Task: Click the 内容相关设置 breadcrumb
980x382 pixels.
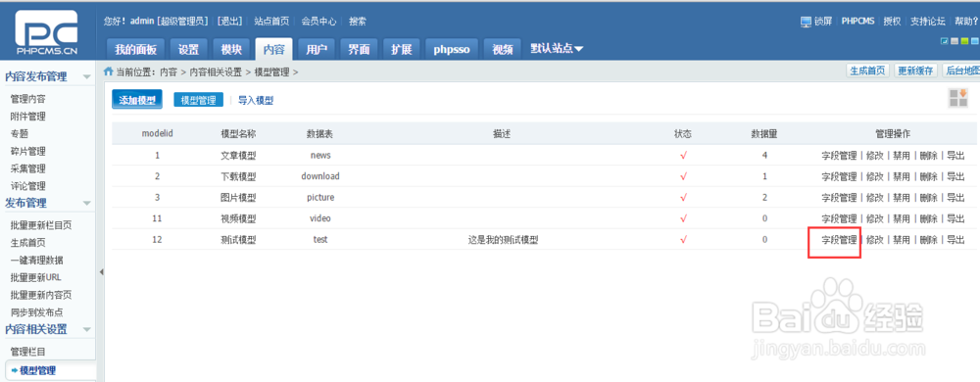Action: pyautogui.click(x=216, y=72)
